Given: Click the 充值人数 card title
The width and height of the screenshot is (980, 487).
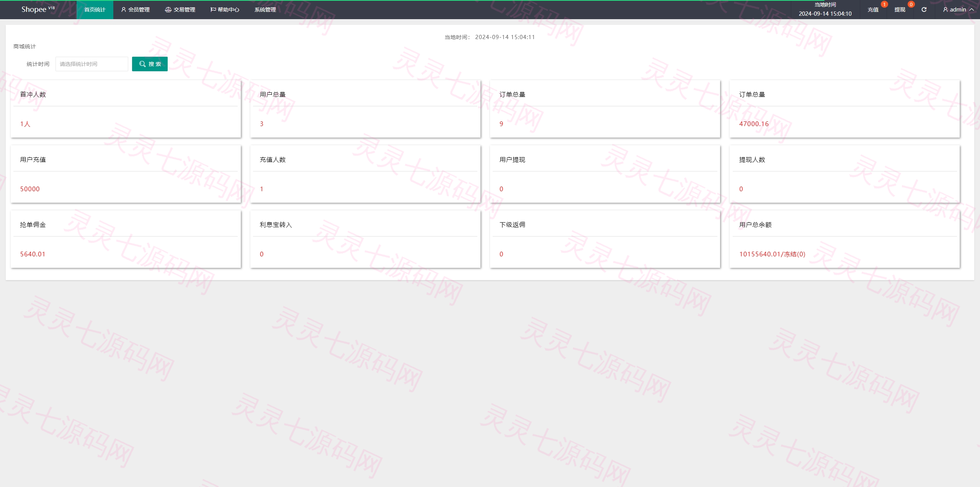Looking at the screenshot, I should tap(273, 159).
